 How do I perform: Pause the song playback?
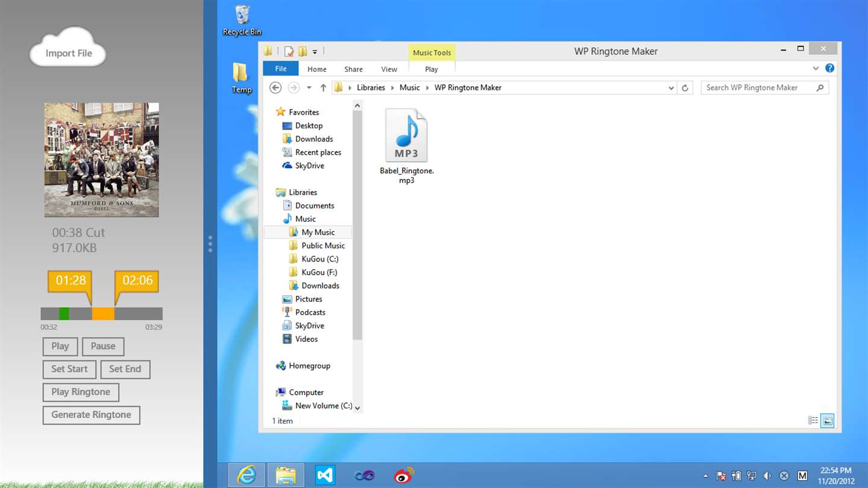pyautogui.click(x=103, y=346)
